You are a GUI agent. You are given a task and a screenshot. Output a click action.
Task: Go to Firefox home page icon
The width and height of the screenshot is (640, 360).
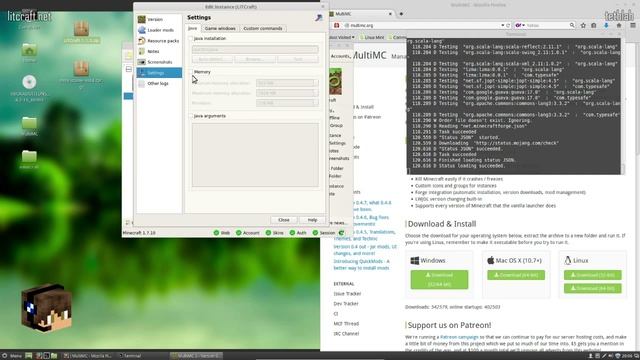coord(619,25)
